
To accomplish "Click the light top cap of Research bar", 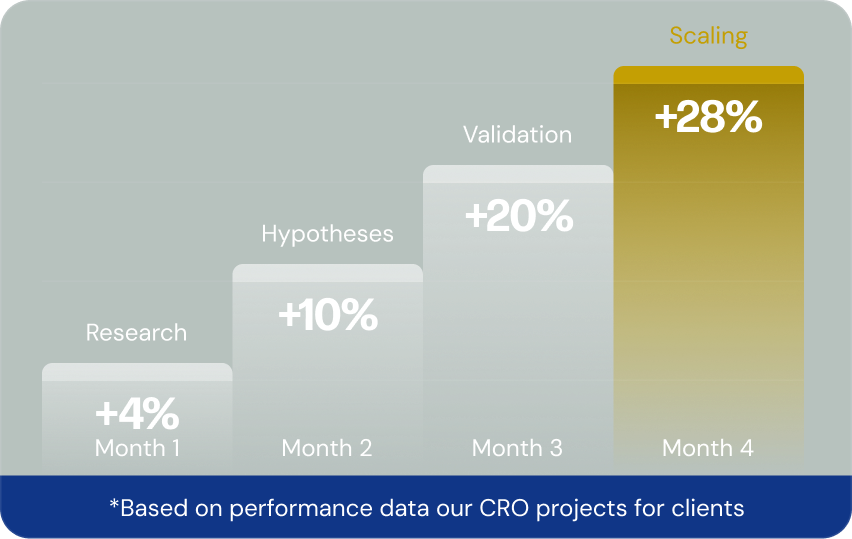I will point(137,372).
